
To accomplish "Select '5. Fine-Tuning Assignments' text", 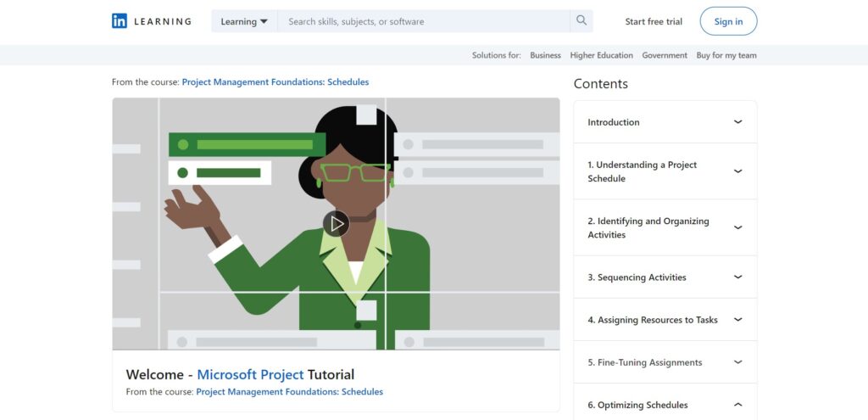I will 644,362.
